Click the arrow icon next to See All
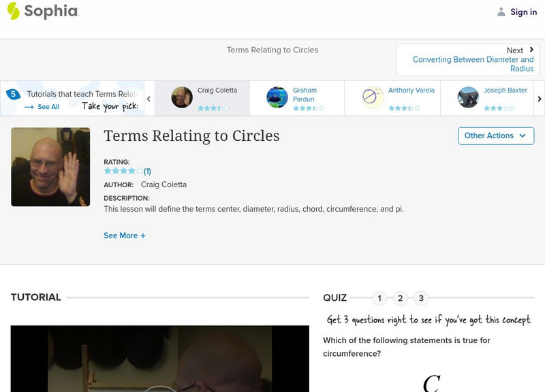Image resolution: width=545 pixels, height=392 pixels. click(29, 107)
